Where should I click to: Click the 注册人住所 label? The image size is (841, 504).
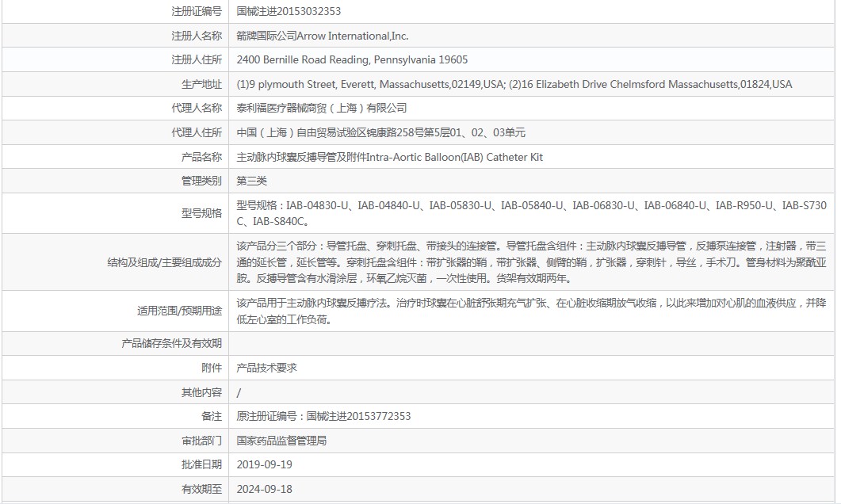197,60
